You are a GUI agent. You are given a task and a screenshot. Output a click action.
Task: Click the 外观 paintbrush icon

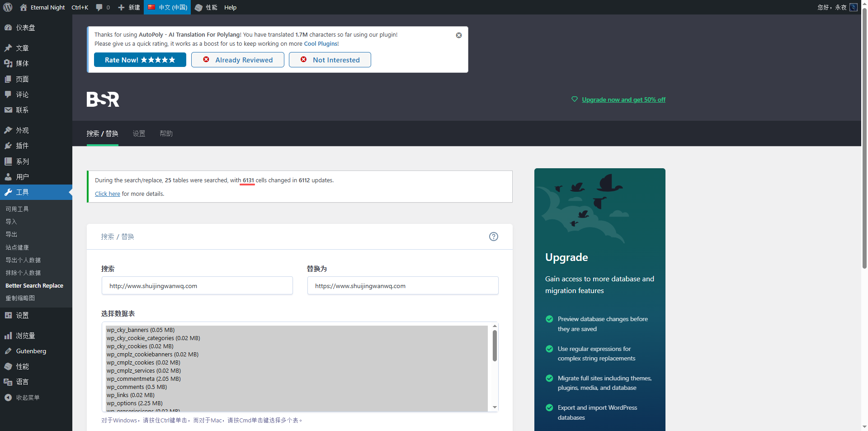click(8, 130)
